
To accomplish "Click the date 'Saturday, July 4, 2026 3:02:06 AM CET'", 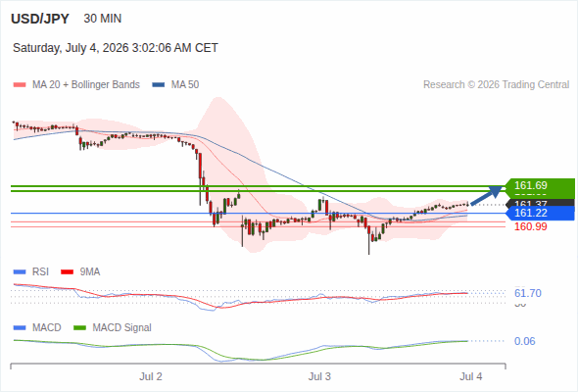I will [x=116, y=48].
